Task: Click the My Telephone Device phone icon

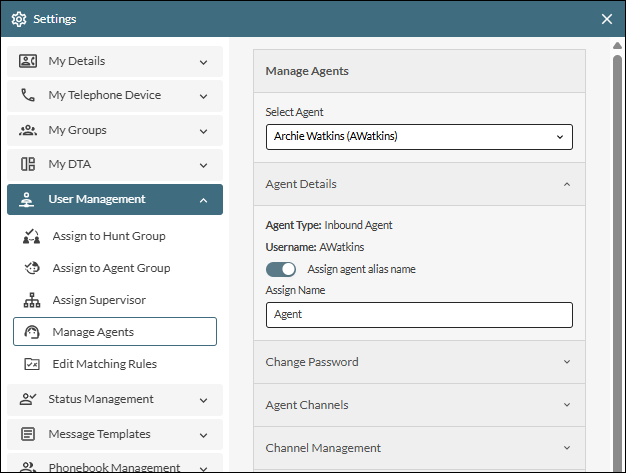Action: pyautogui.click(x=28, y=96)
